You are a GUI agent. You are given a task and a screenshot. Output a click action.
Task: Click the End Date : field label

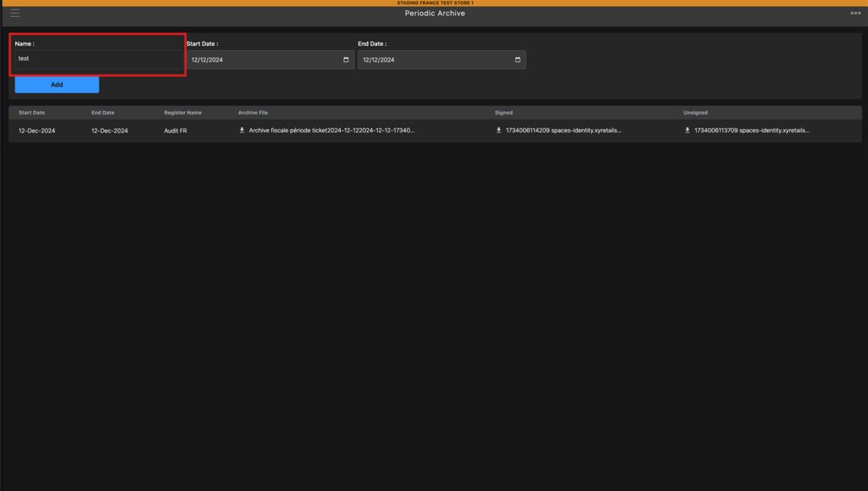[372, 44]
